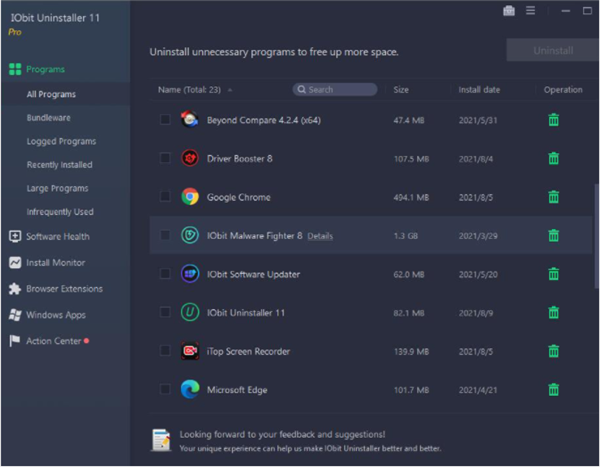This screenshot has width=600, height=467.
Task: Click the program list vertical scrollbar
Action: (x=596, y=236)
